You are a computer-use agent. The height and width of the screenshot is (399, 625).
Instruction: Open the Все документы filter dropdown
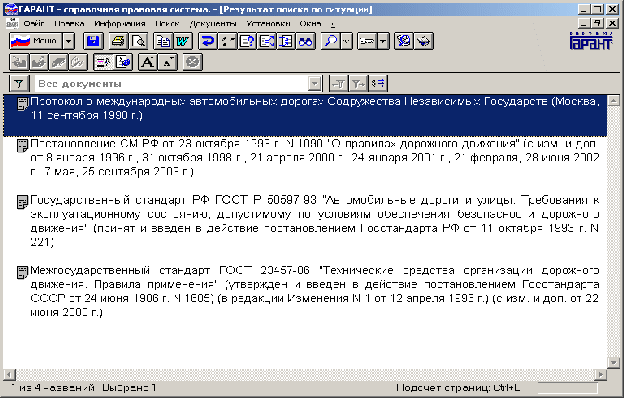315,84
